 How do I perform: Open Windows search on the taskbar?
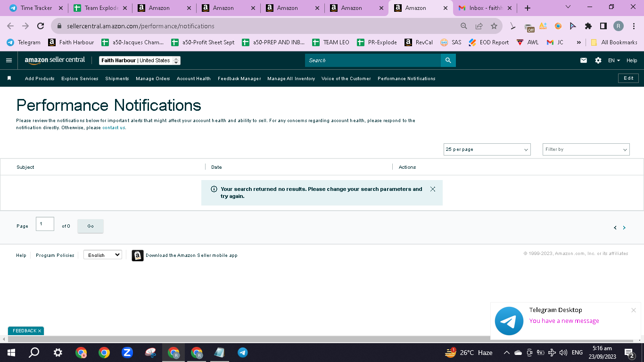tap(34, 353)
